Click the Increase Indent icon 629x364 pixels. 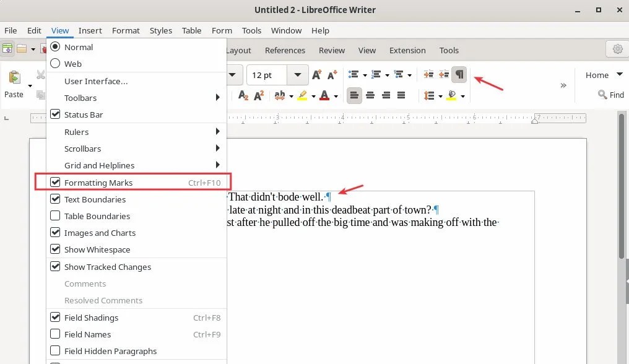pyautogui.click(x=428, y=74)
